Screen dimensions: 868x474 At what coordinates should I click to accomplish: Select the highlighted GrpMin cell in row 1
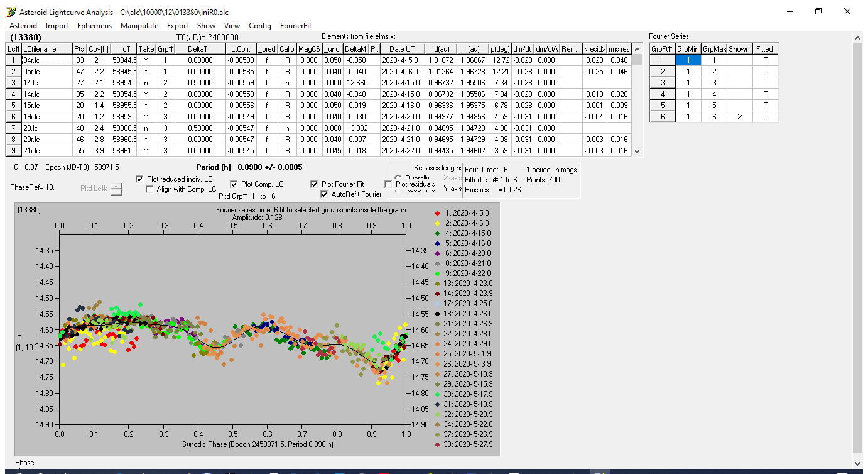click(x=688, y=60)
